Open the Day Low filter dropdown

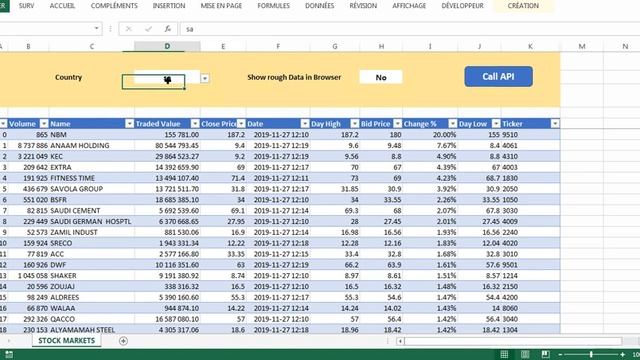[x=496, y=124]
